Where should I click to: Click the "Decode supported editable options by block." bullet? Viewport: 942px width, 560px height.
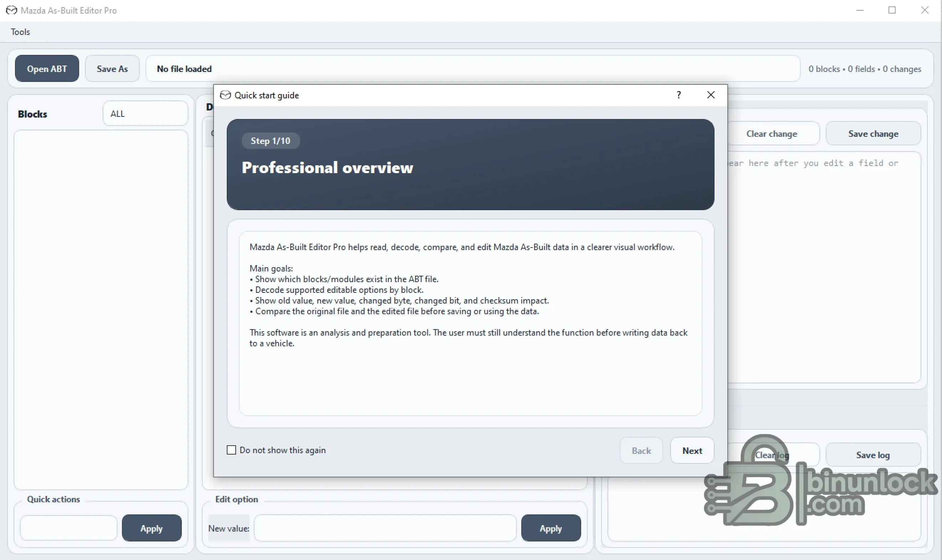(x=337, y=290)
